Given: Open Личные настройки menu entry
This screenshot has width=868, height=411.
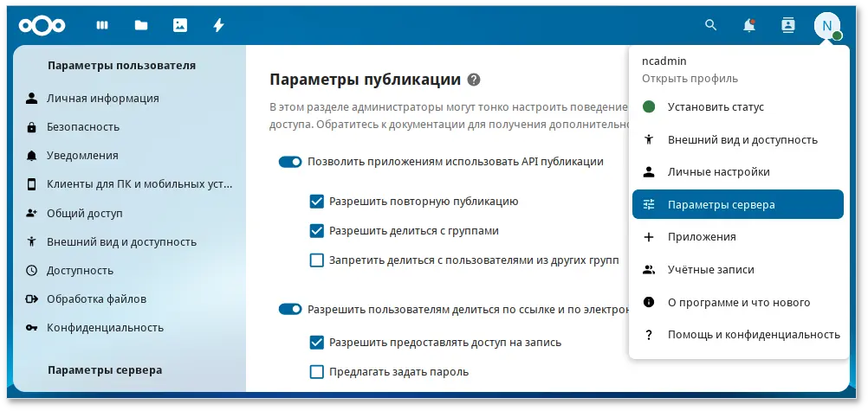Looking at the screenshot, I should [x=738, y=172].
